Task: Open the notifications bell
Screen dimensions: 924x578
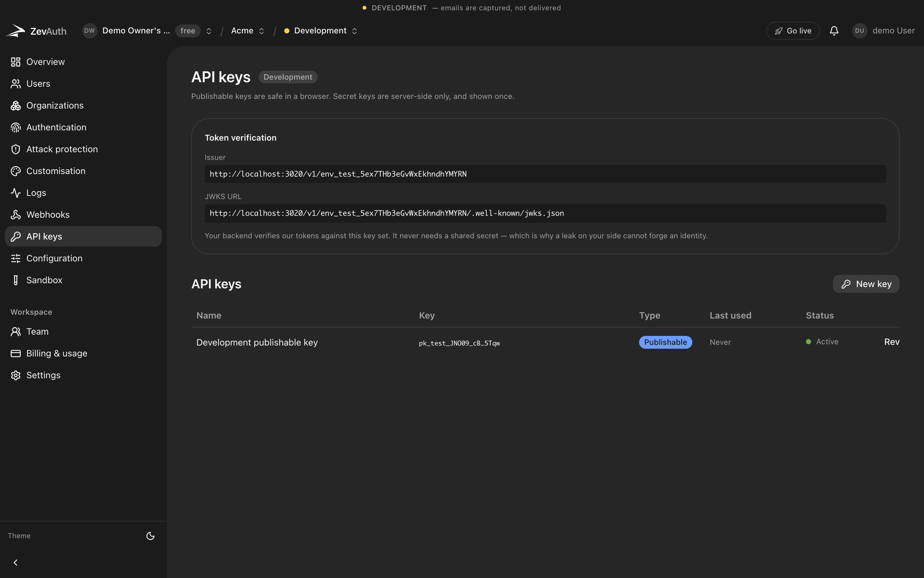Action: (x=834, y=31)
